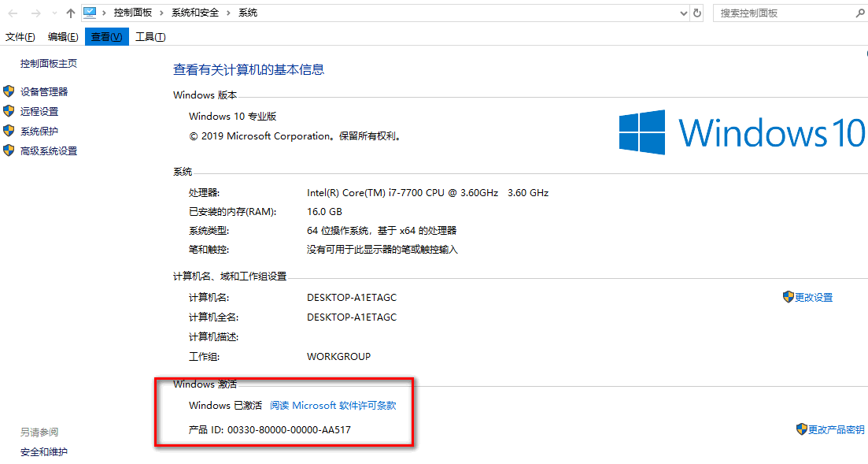Click the forward navigation arrow
This screenshot has height=464, width=868.
(35, 13)
